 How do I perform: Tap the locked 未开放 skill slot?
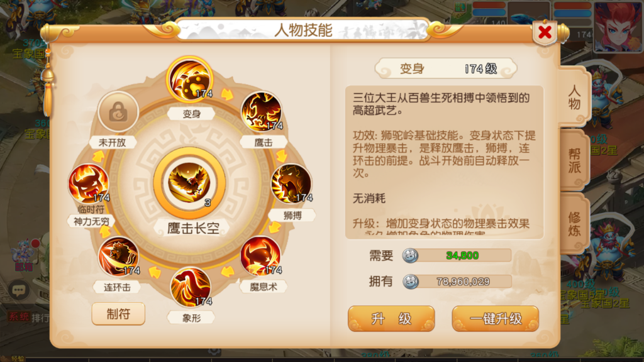tap(118, 112)
